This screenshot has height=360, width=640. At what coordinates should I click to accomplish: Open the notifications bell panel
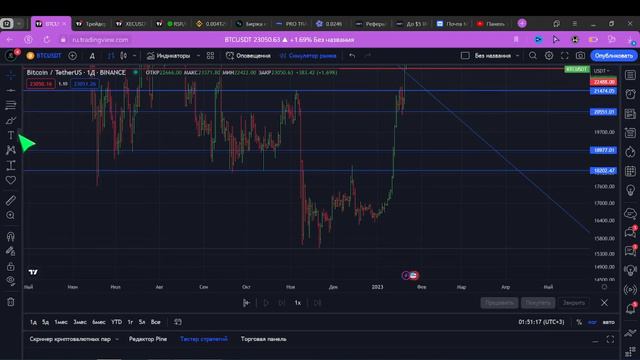pos(630,309)
